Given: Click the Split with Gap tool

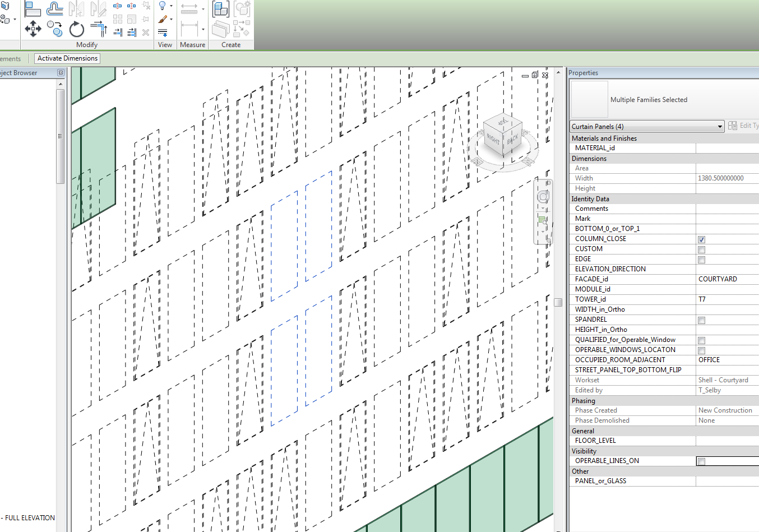Looking at the screenshot, I should (x=131, y=6).
